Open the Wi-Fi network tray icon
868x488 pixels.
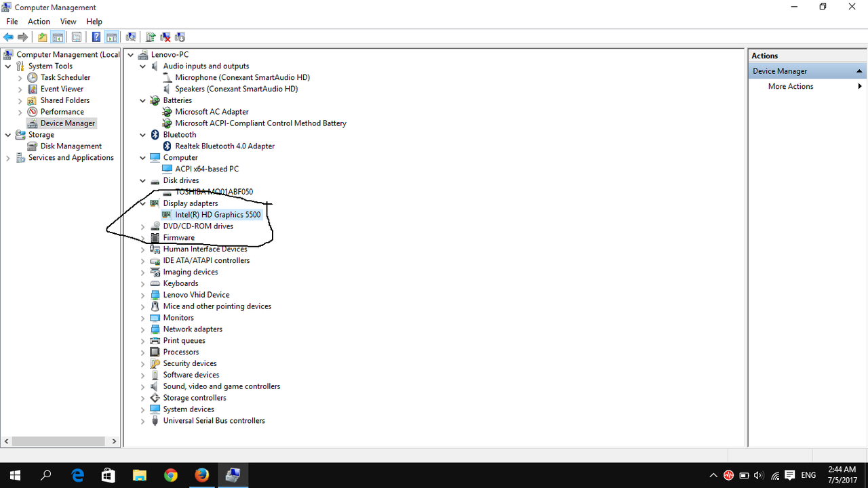pos(774,476)
